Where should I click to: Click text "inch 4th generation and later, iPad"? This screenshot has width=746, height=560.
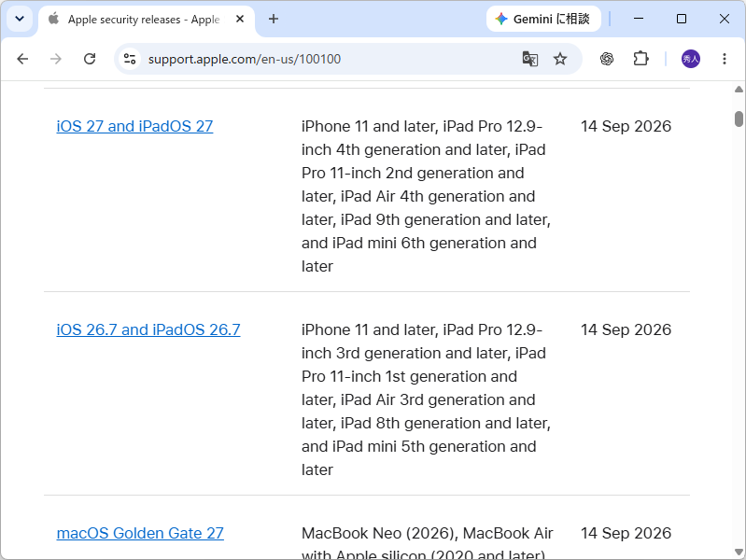[x=424, y=149]
